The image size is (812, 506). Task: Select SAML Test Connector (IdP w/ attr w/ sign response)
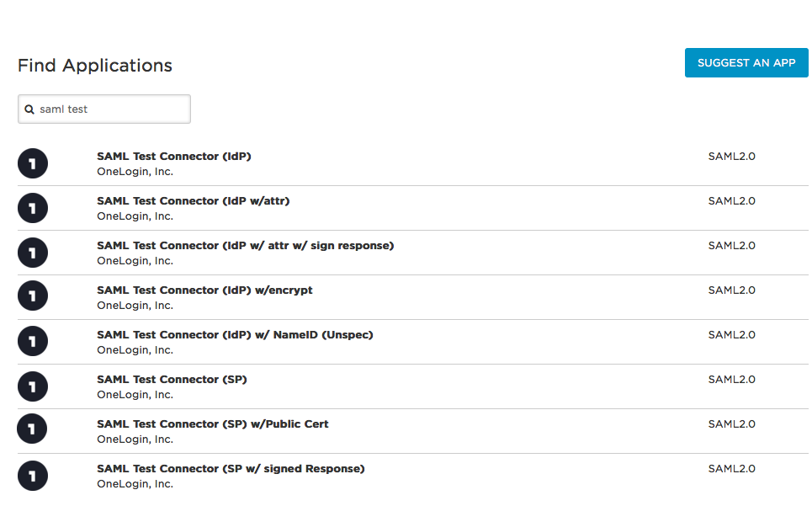point(246,246)
